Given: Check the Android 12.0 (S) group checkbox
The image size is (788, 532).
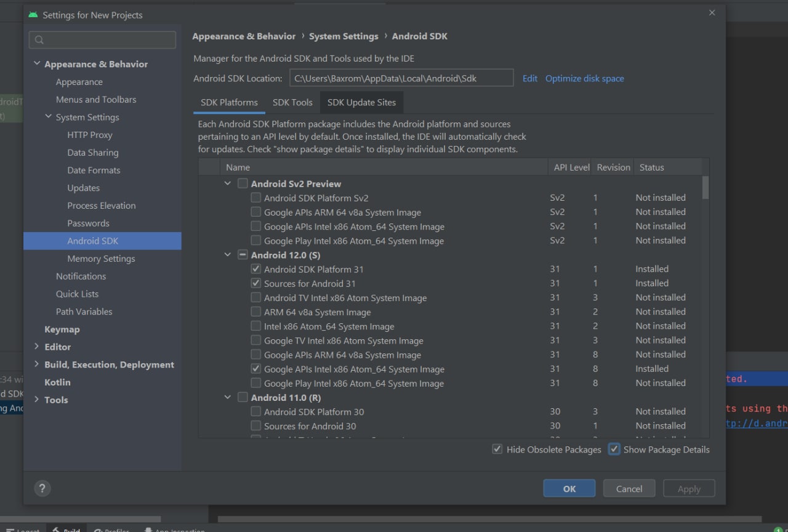Looking at the screenshot, I should point(243,255).
